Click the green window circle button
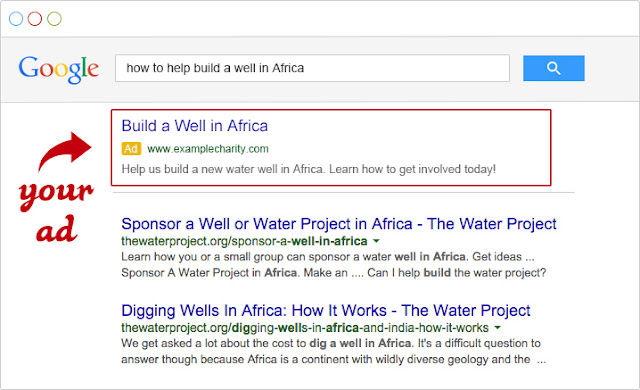This screenshot has height=390, width=640. tap(54, 19)
